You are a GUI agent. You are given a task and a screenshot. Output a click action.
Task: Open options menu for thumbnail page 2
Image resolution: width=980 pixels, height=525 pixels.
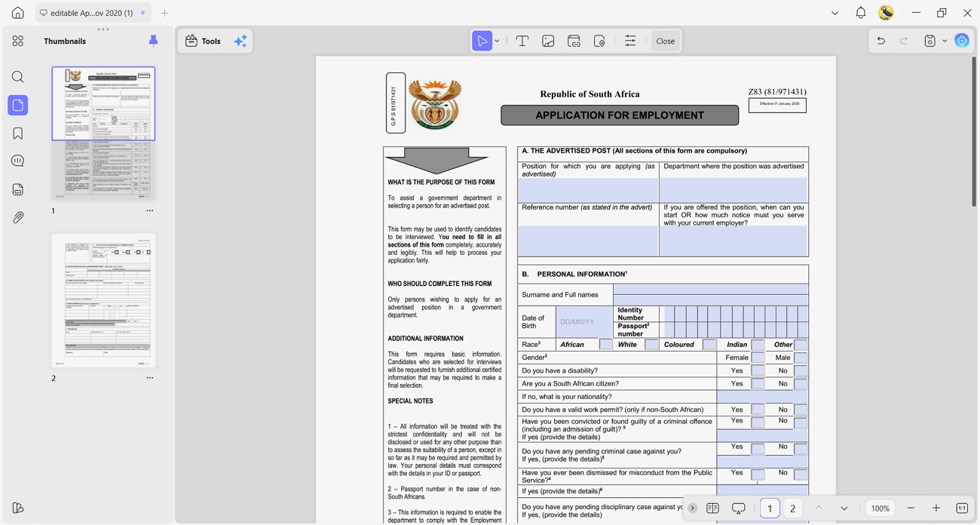tap(150, 378)
